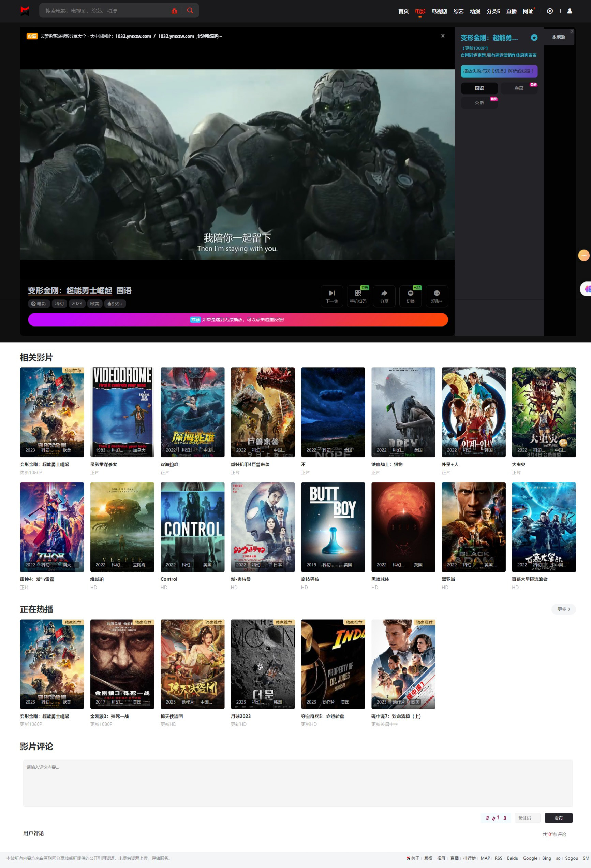Open the watch history icon
The height and width of the screenshot is (868, 591).
coord(550,11)
